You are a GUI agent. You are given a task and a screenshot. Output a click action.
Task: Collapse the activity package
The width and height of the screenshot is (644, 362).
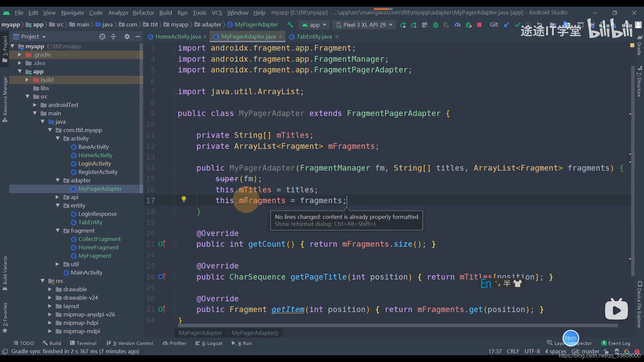click(58, 138)
